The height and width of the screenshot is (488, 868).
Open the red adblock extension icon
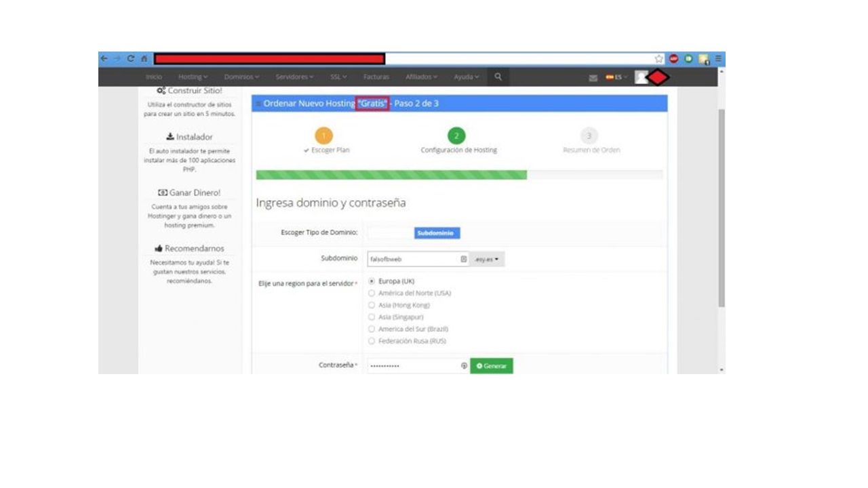click(x=674, y=59)
